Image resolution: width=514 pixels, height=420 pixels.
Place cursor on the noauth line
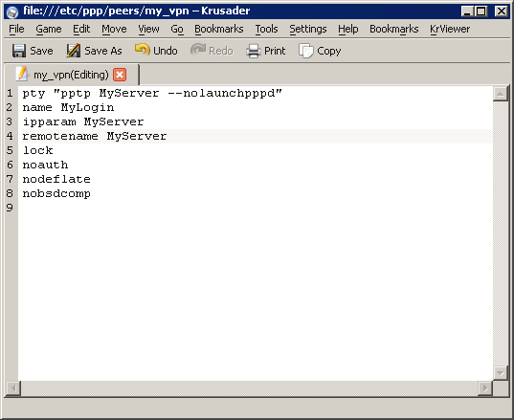pos(45,165)
